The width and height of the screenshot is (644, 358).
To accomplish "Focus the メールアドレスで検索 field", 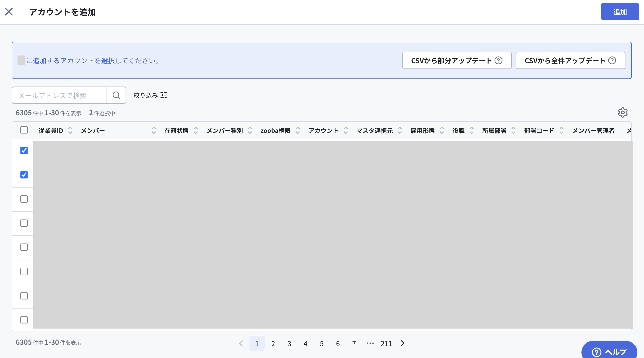I will [x=59, y=95].
